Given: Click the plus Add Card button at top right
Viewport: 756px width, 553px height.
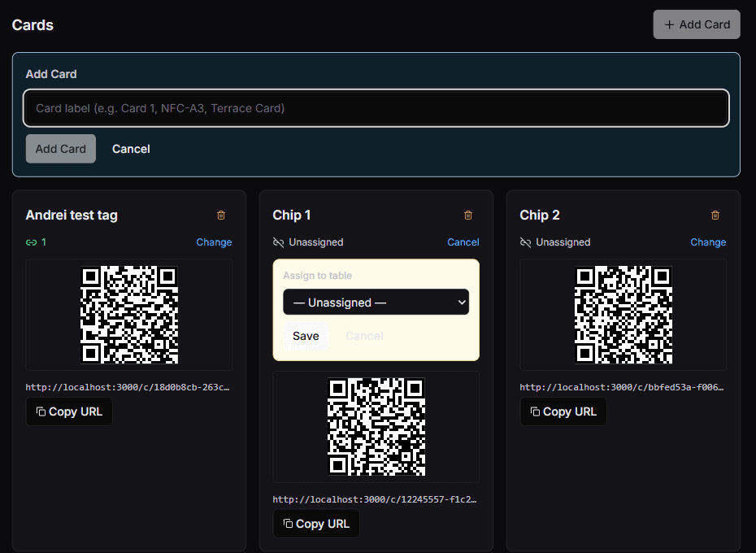Looking at the screenshot, I should 697,24.
